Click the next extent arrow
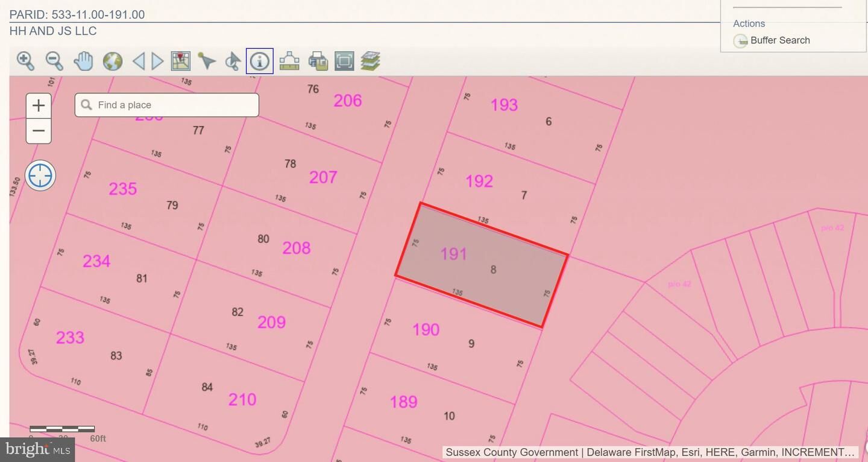Image resolution: width=868 pixels, height=462 pixels. (x=157, y=60)
